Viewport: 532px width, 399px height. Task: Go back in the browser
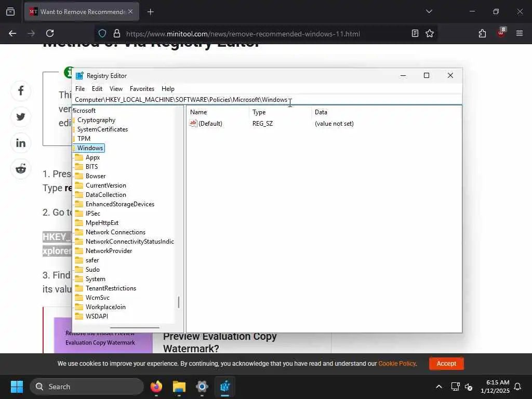point(12,33)
